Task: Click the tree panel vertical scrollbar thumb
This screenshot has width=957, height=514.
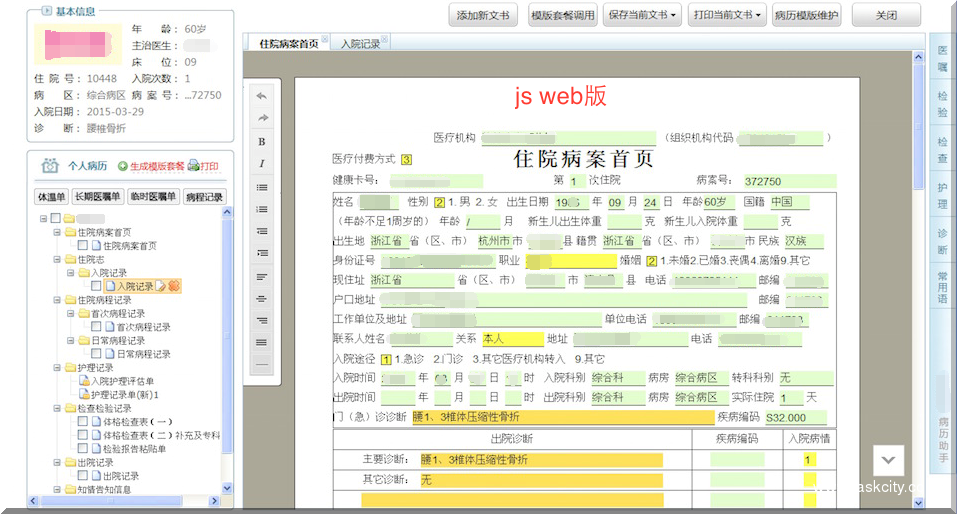Action: [x=227, y=335]
